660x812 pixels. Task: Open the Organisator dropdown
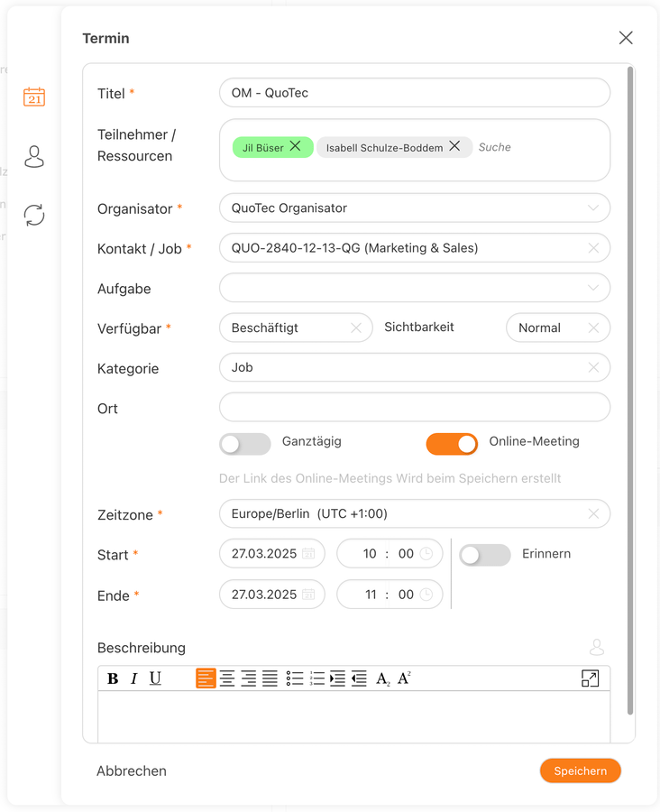pos(592,208)
